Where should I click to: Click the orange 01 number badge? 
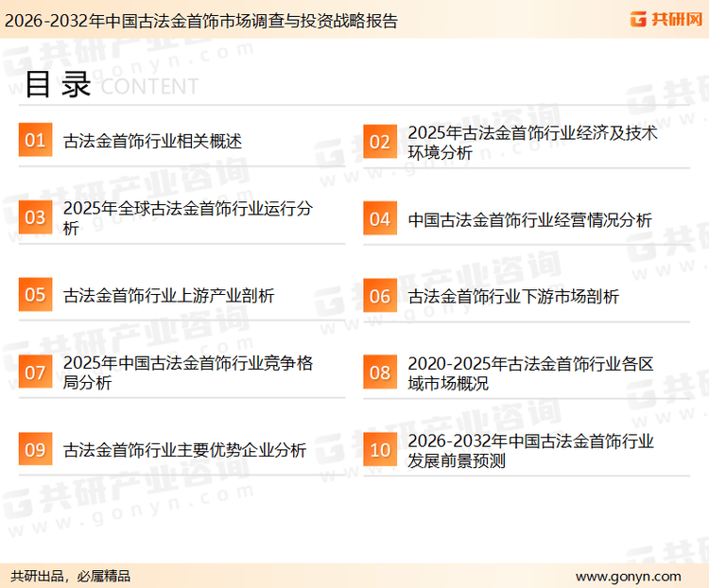[x=35, y=141]
